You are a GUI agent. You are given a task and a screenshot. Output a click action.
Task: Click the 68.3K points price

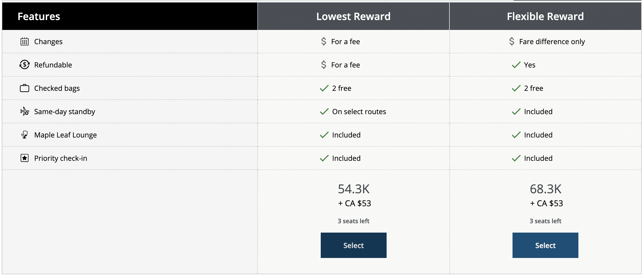coord(545,189)
